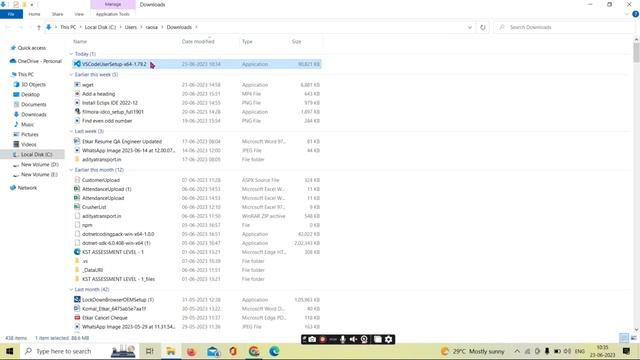This screenshot has height=360, width=640.
Task: Switch to large icons view layout button
Action: (633, 338)
